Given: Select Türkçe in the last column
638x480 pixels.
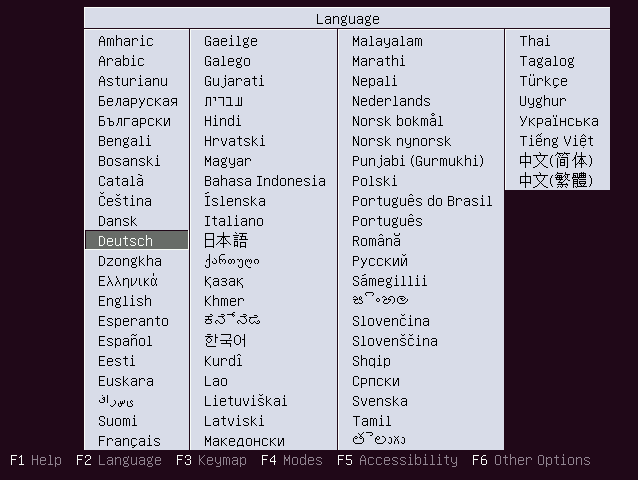Looking at the screenshot, I should tap(543, 81).
